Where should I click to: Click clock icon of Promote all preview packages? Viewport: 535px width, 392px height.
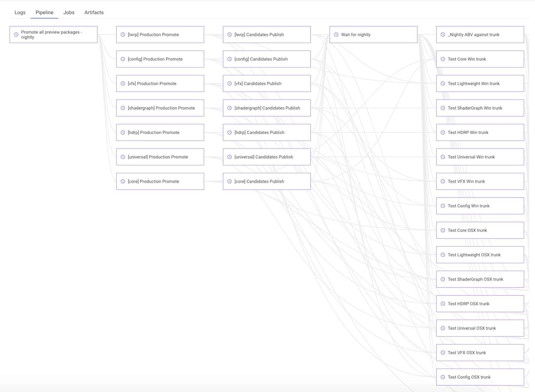[x=16, y=35]
